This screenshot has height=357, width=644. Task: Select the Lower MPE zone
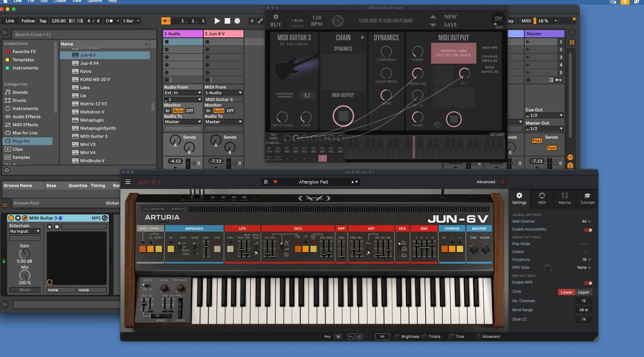coord(567,292)
